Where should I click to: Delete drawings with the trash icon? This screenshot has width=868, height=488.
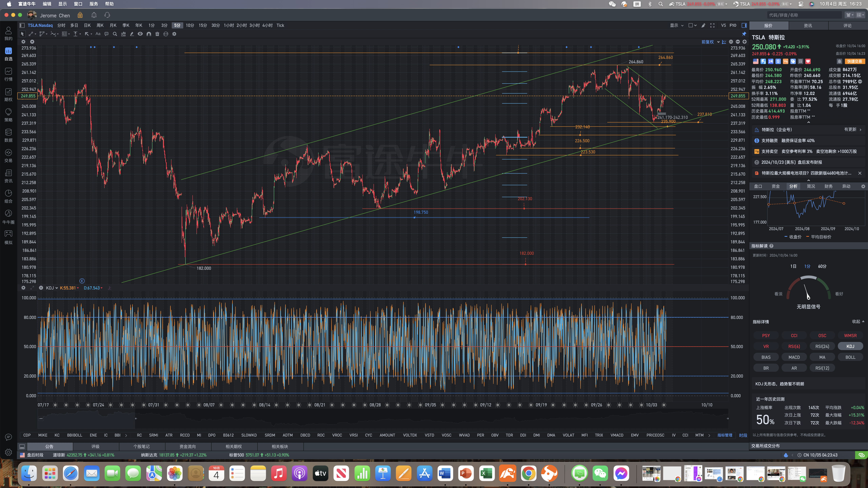point(157,34)
